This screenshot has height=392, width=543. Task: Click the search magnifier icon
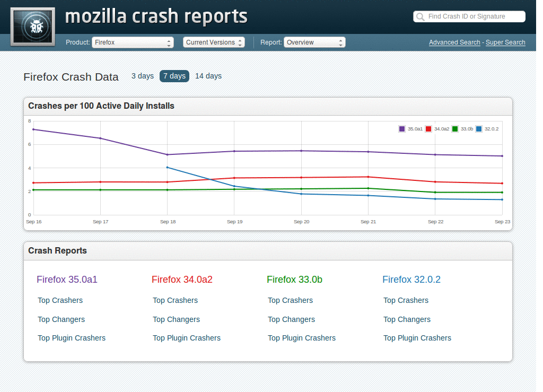pos(421,16)
